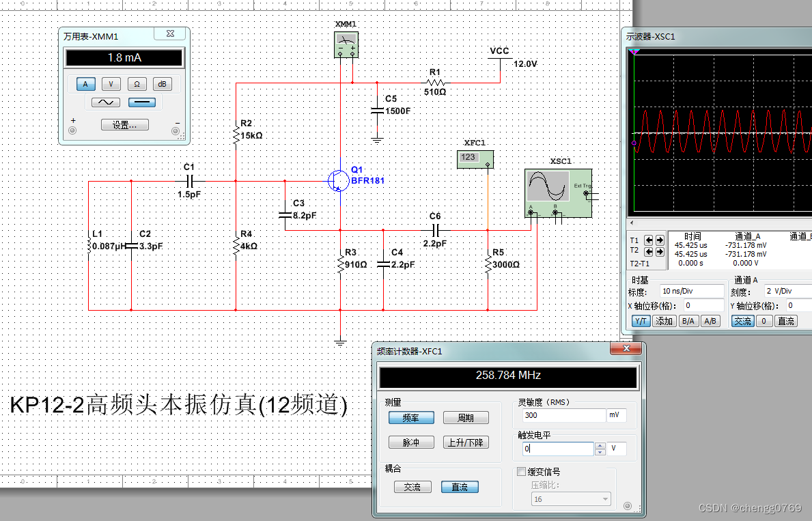812x521 pixels.
Task: Click the XFC1 frequency counter component
Action: pos(475,159)
